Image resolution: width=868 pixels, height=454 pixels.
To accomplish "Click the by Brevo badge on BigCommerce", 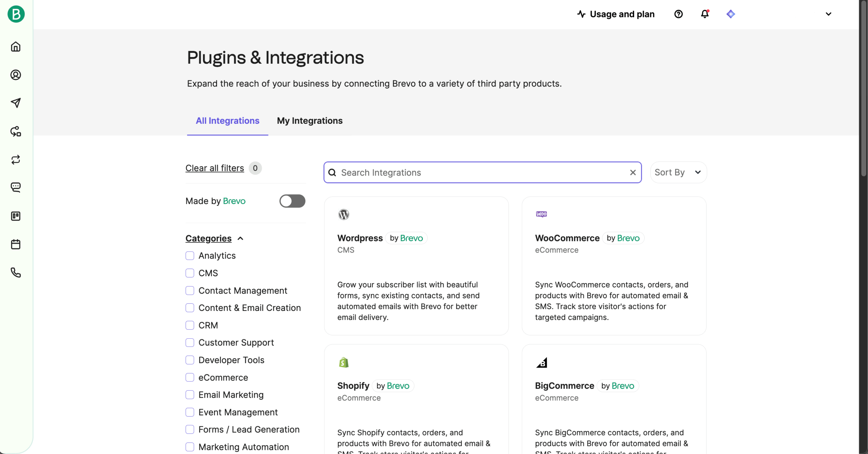I will click(618, 386).
